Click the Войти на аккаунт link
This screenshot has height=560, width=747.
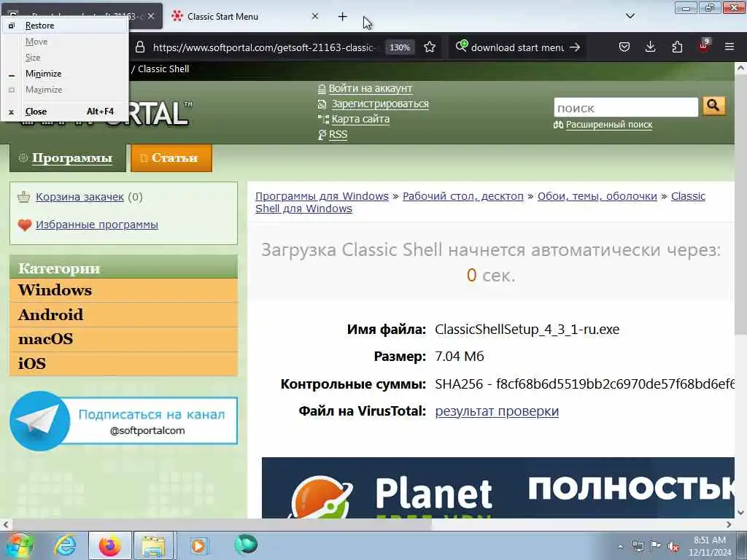pos(370,88)
